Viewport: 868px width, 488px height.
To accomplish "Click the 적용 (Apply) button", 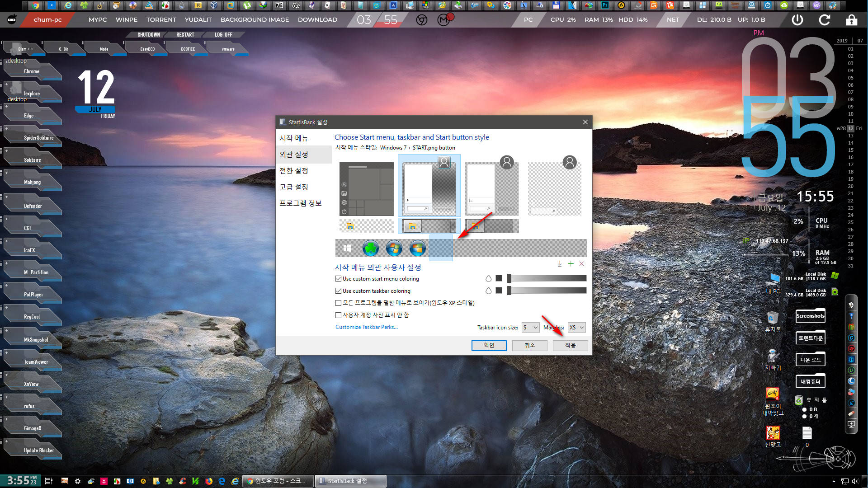I will 571,345.
